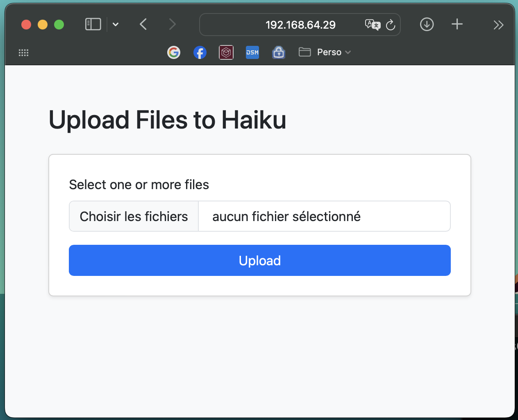518x420 pixels.
Task: Open the page translation icon
Action: [x=373, y=25]
